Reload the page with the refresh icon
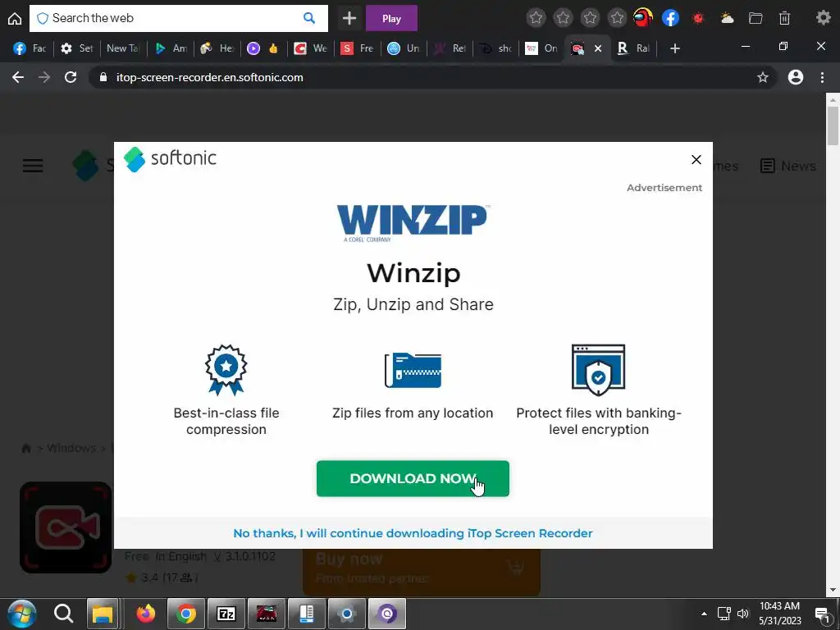 [71, 77]
